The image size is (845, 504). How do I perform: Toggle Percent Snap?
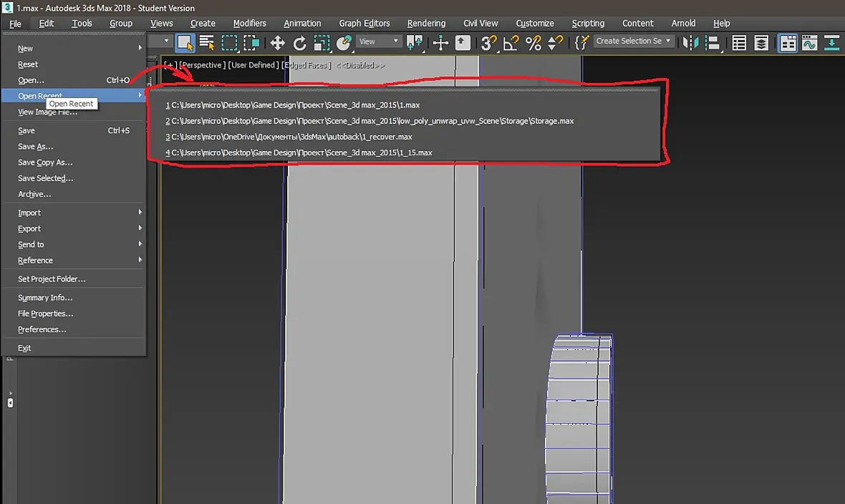coord(533,42)
